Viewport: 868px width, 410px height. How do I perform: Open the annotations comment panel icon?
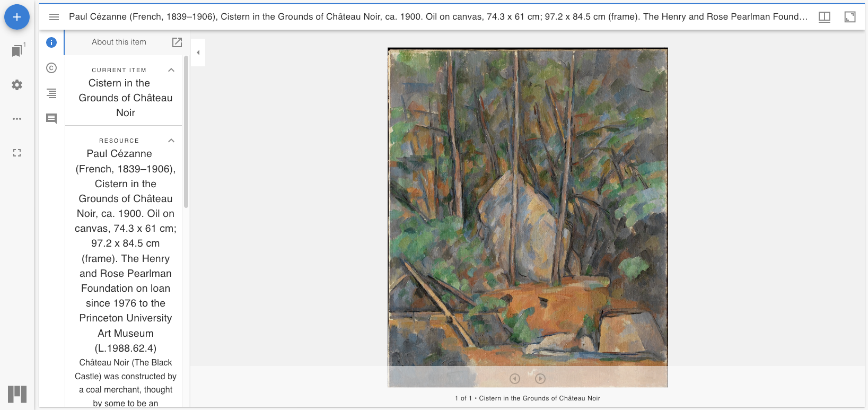tap(51, 118)
